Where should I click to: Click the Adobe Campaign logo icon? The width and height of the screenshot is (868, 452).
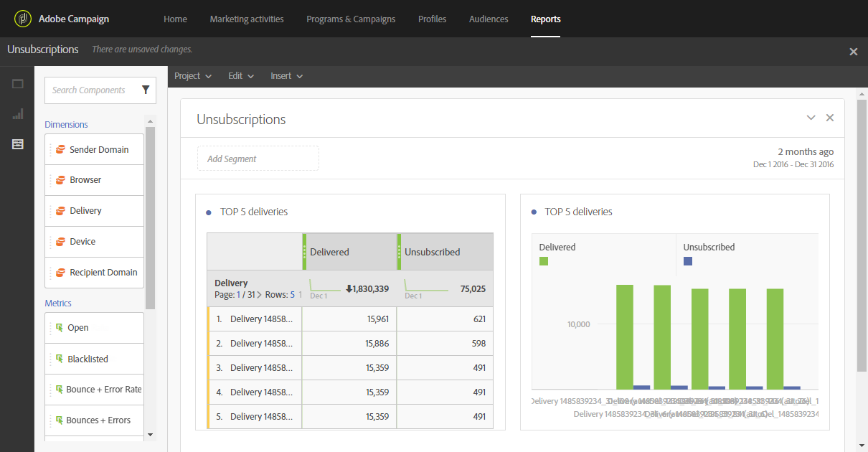23,19
